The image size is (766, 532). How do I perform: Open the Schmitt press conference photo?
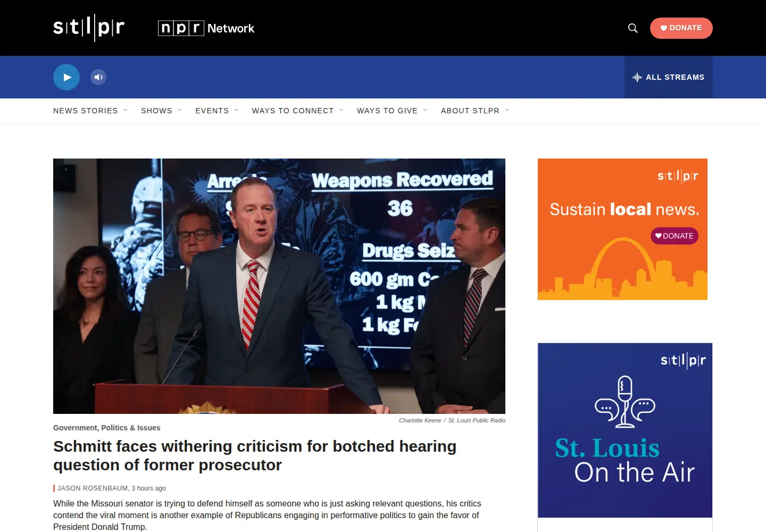279,286
